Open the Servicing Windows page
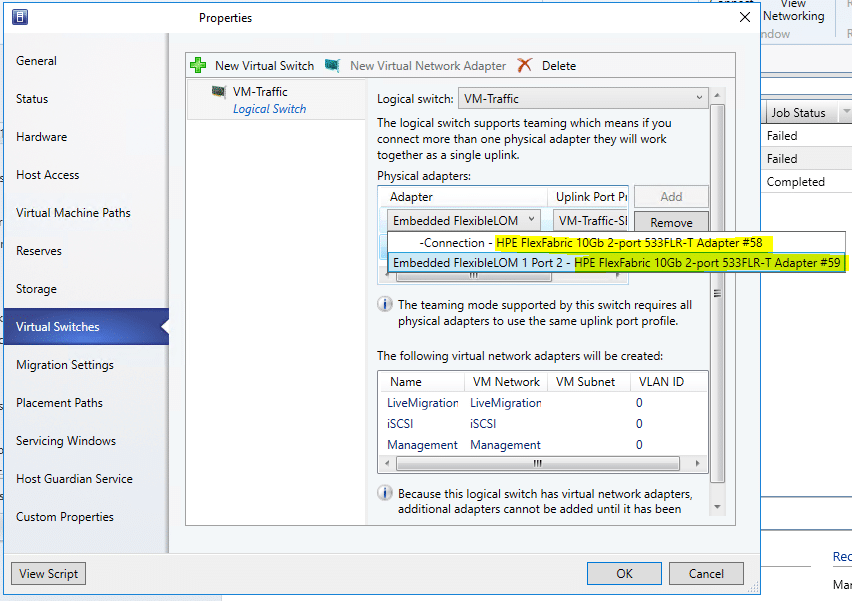 tap(66, 441)
